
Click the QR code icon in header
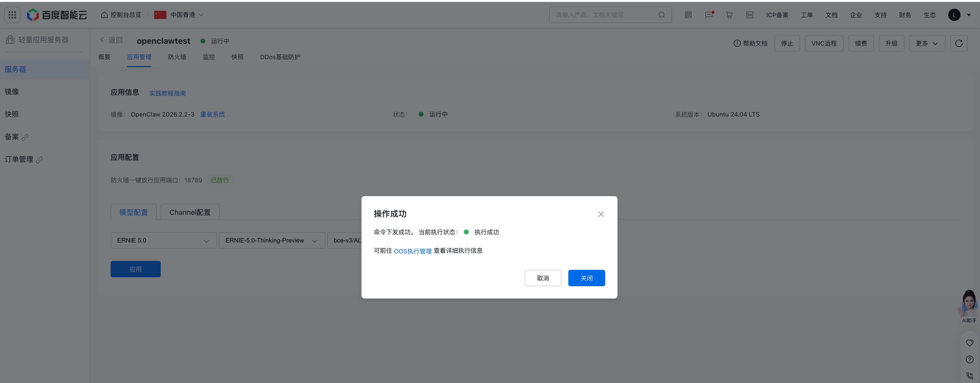coord(688,15)
